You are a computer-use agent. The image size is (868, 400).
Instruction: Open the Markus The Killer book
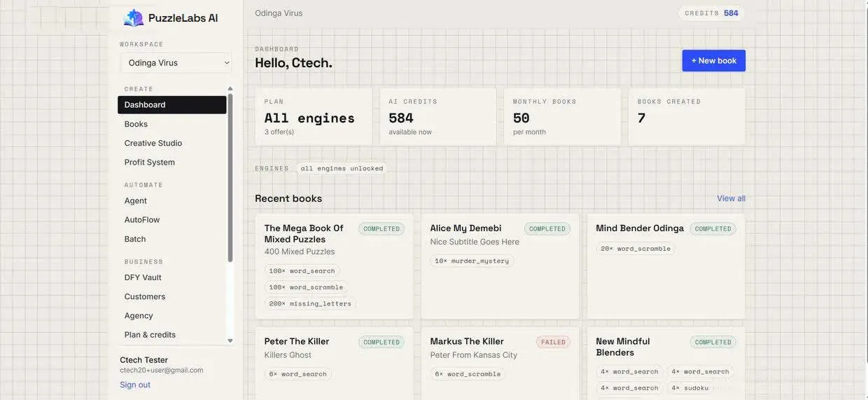[x=500, y=363]
